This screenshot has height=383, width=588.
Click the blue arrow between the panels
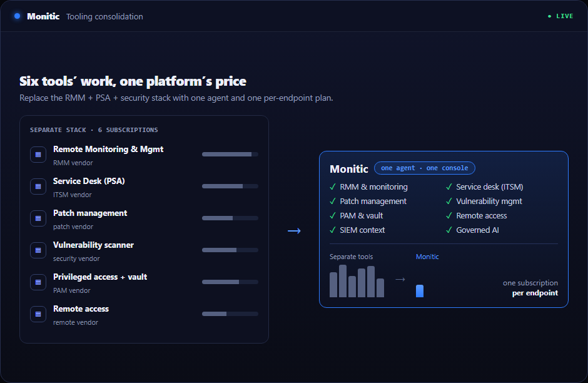pos(294,231)
